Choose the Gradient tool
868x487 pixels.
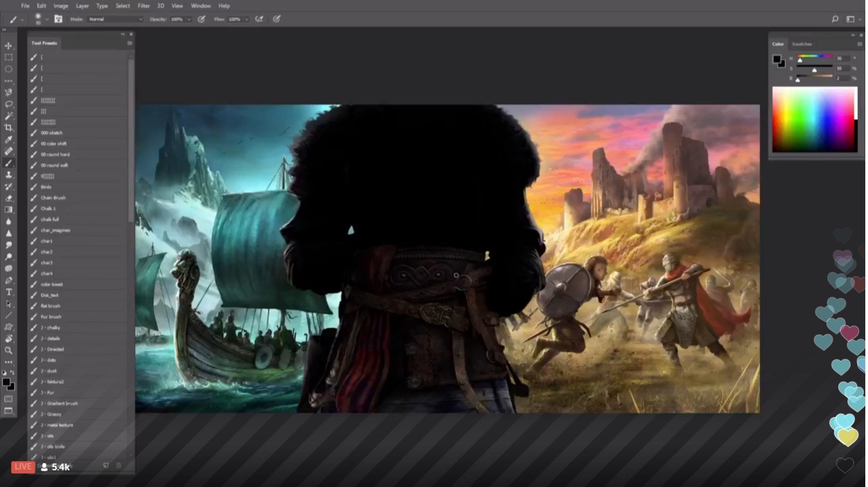point(8,210)
